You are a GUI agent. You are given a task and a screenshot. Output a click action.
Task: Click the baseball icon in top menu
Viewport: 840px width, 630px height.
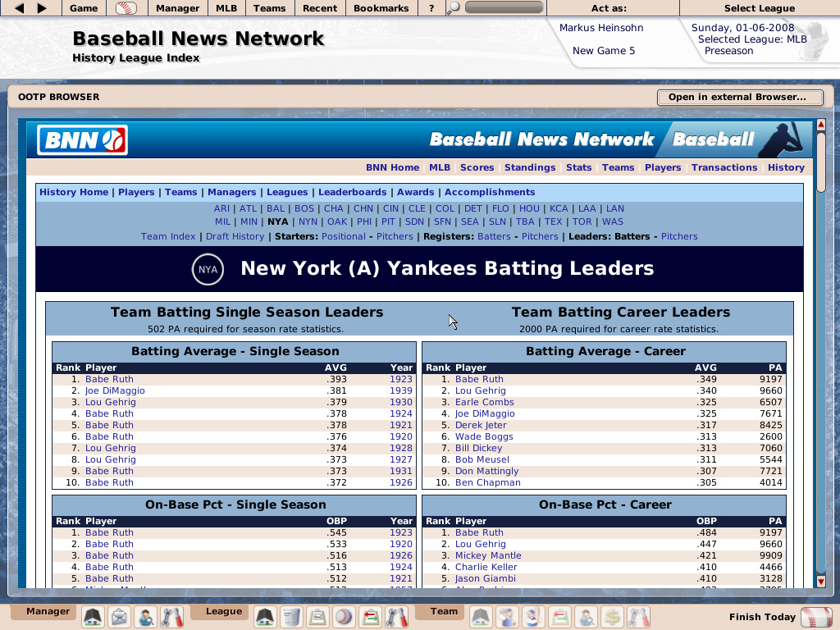126,8
